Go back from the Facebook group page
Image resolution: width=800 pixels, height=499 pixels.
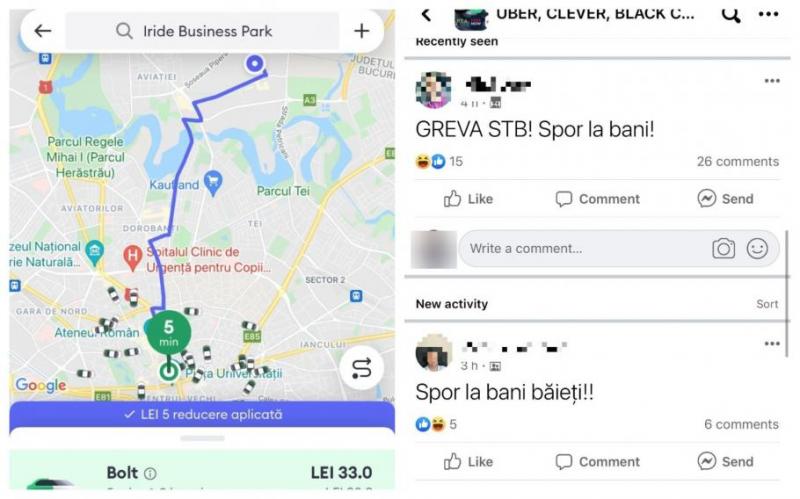[x=427, y=14]
